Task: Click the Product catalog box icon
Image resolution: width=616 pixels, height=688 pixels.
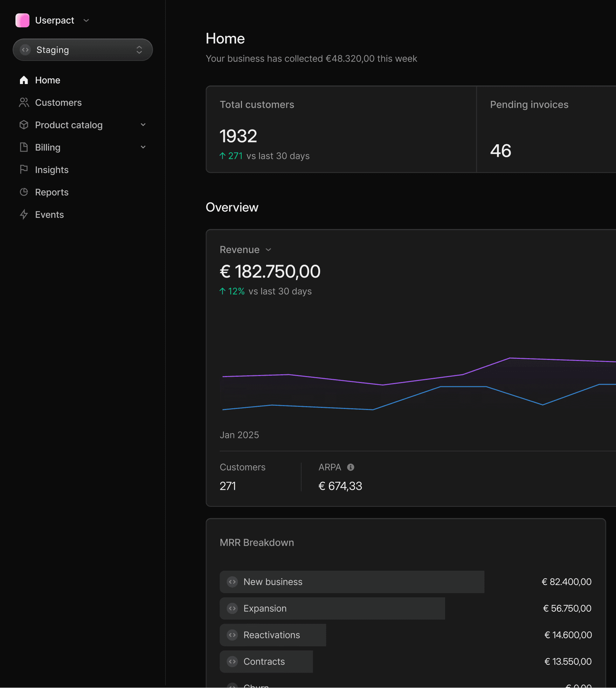Action: click(x=24, y=125)
